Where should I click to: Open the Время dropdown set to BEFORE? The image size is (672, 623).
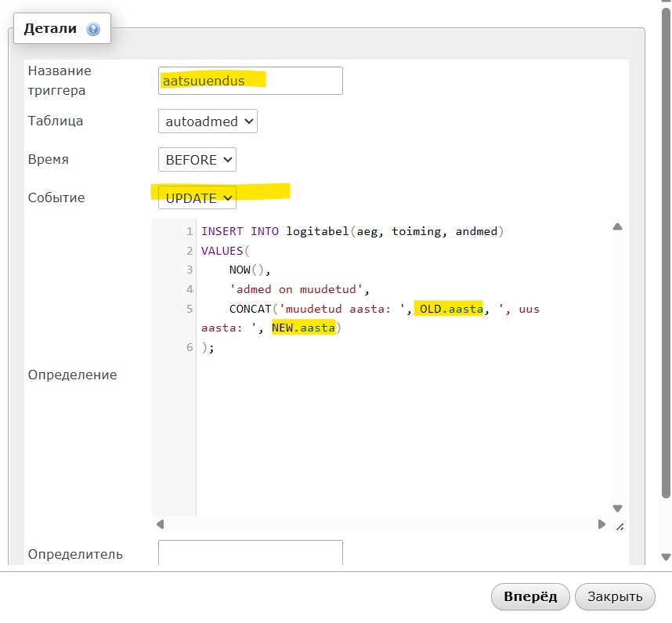[197, 160]
